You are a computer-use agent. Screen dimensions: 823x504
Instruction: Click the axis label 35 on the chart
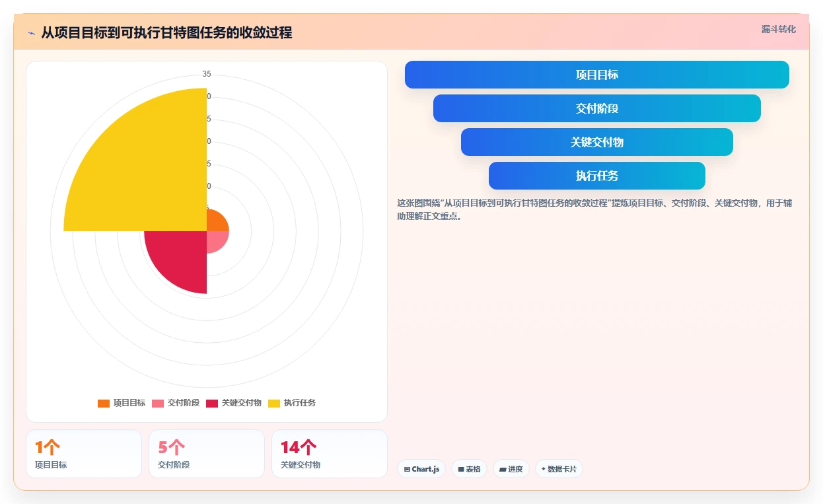point(207,74)
